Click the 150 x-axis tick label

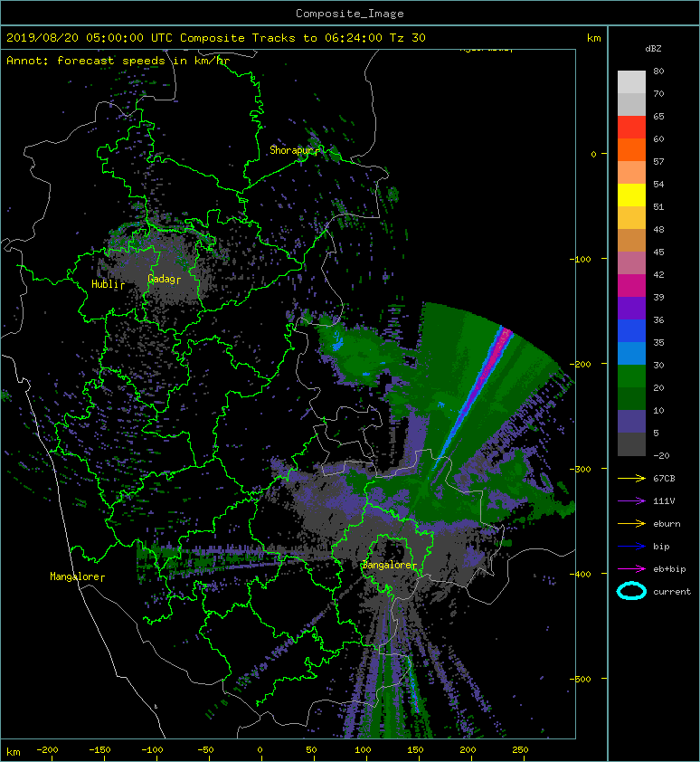(x=415, y=750)
